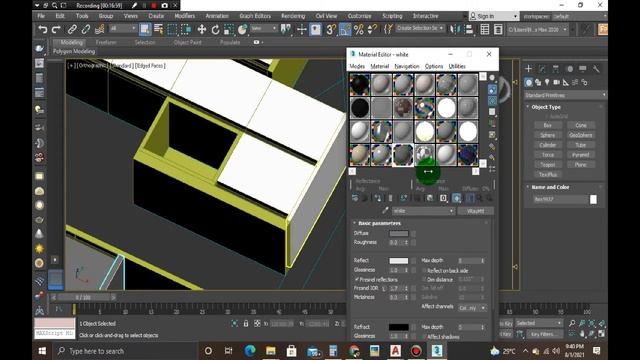Screen dimensions: 640x360
Task: Open the Rendering menu
Action: coord(293,16)
